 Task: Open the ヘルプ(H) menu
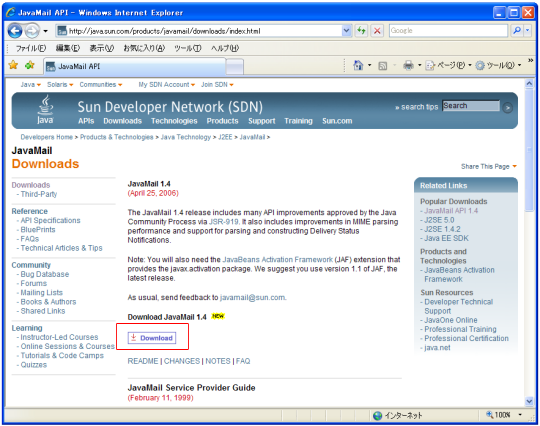click(225, 48)
